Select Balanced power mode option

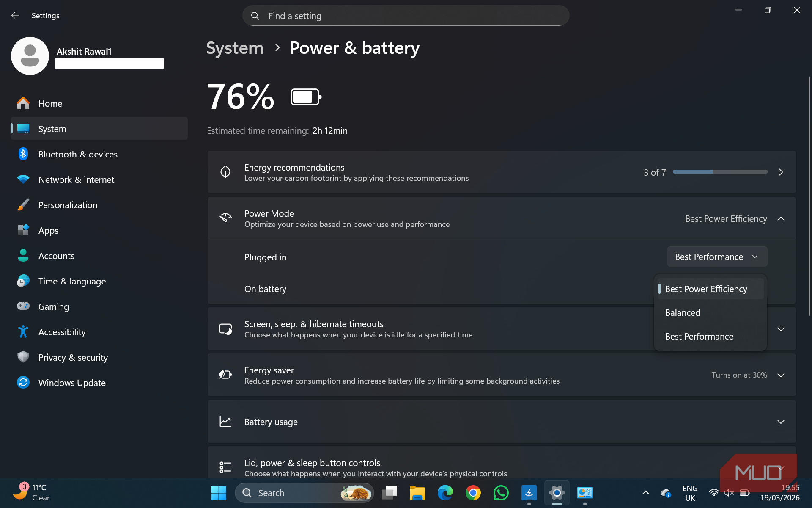click(710, 313)
